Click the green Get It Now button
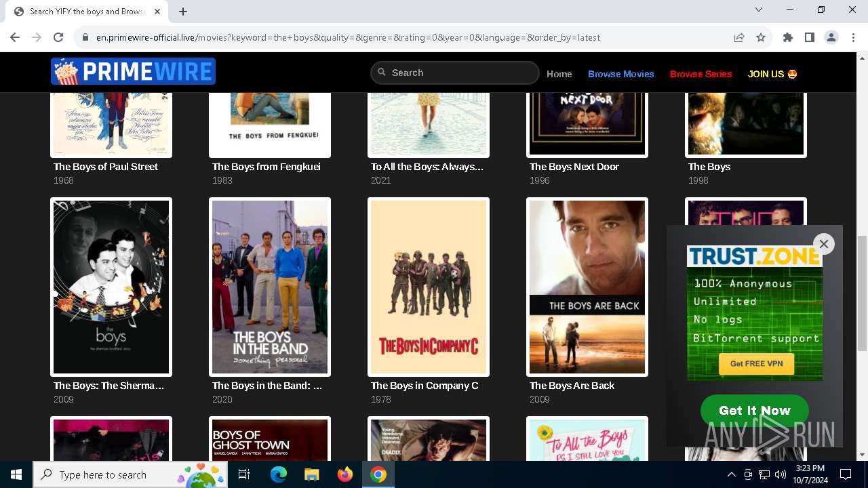The image size is (868, 488). point(755,410)
